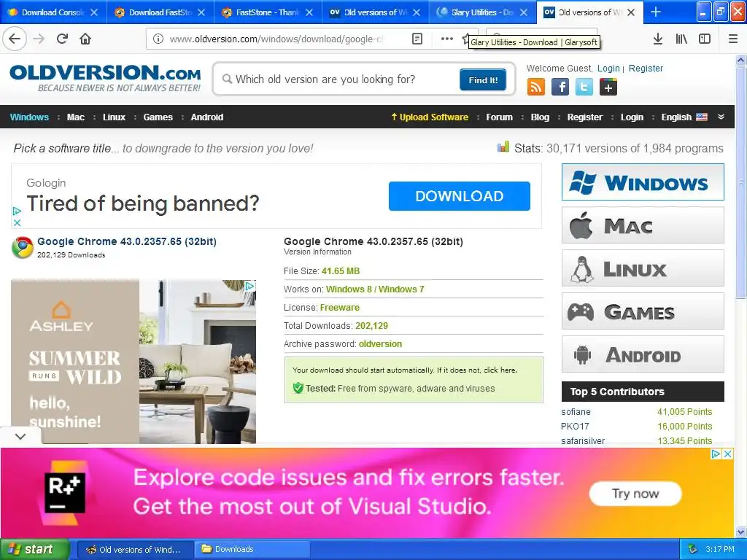Viewport: 747px width, 560px height.
Task: Select Old versions of Wind... taskbar item
Action: point(135,549)
